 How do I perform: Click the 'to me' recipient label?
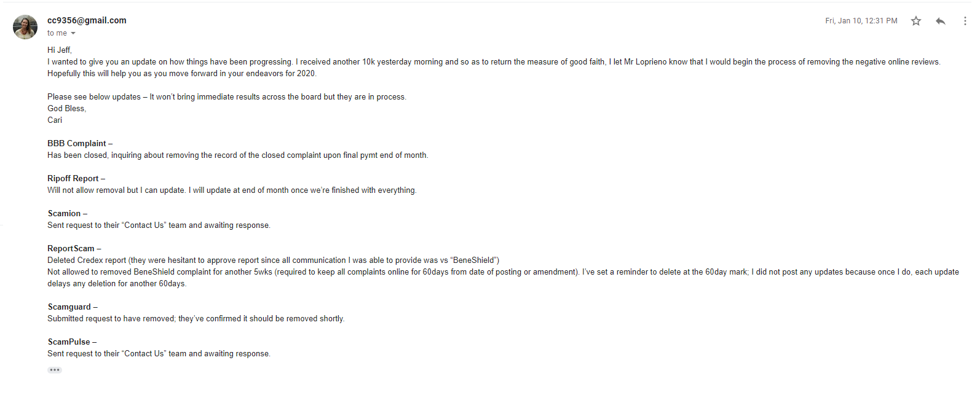57,33
